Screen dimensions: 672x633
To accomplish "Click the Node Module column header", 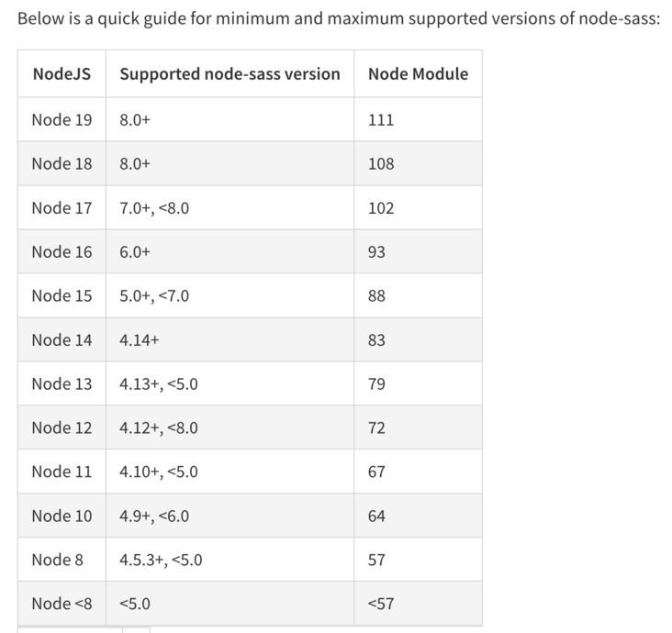I will coord(418,74).
